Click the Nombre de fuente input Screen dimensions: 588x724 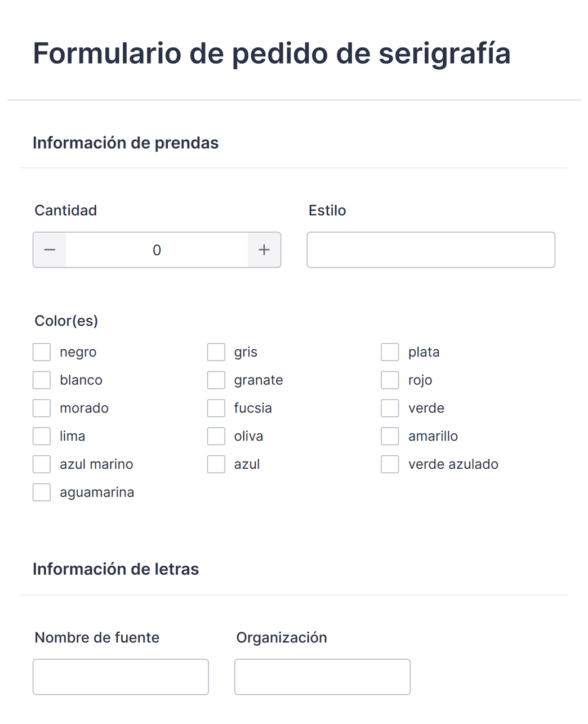pyautogui.click(x=121, y=677)
